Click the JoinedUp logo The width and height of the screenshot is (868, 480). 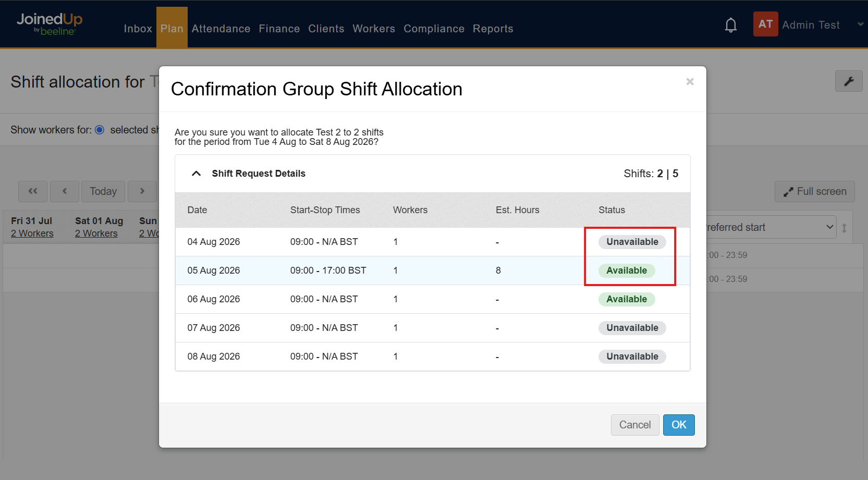(50, 24)
